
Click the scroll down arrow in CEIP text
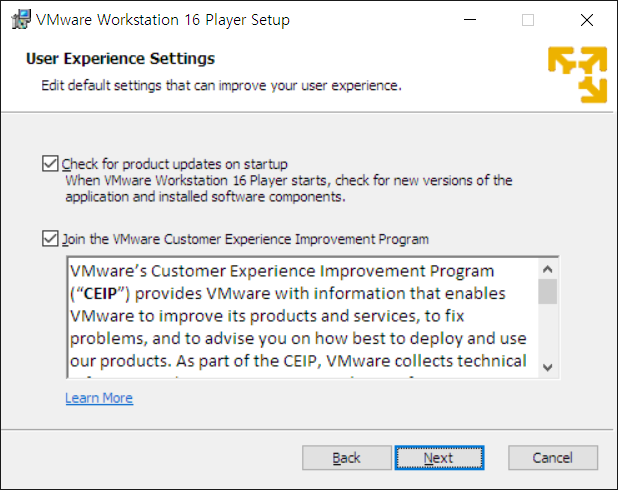(x=547, y=367)
